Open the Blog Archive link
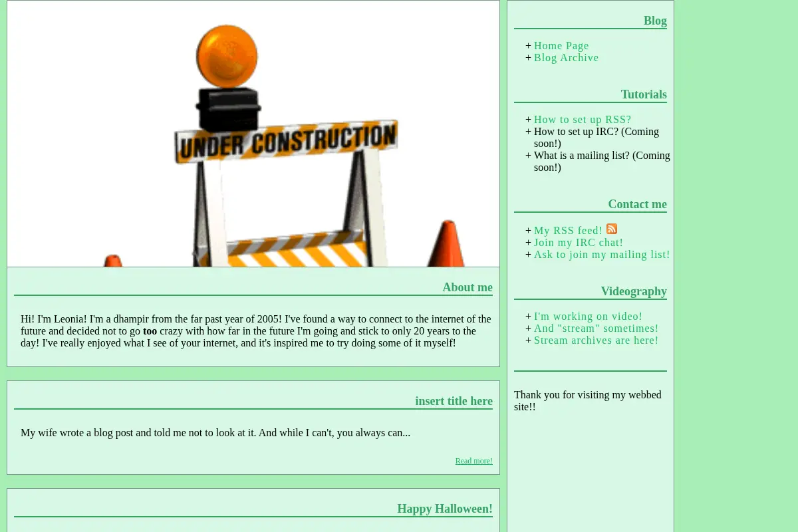 pos(566,58)
